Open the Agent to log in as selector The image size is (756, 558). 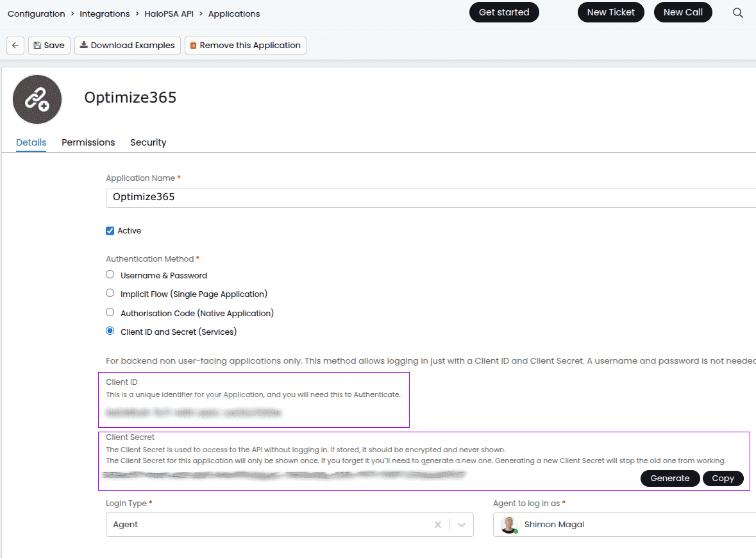tap(625, 525)
